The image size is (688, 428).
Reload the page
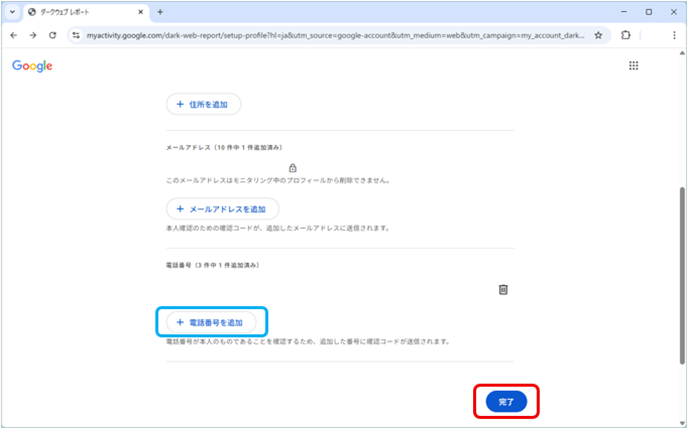(x=56, y=34)
